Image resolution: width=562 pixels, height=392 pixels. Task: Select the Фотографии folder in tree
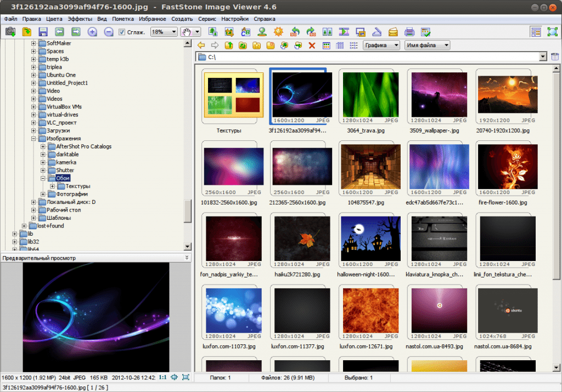[x=71, y=194]
